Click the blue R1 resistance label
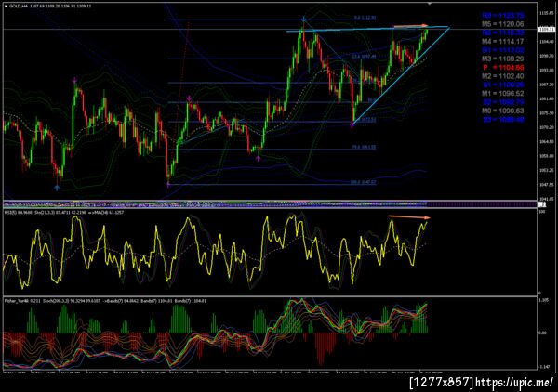Image resolution: width=558 pixels, height=392 pixels. pyautogui.click(x=503, y=50)
